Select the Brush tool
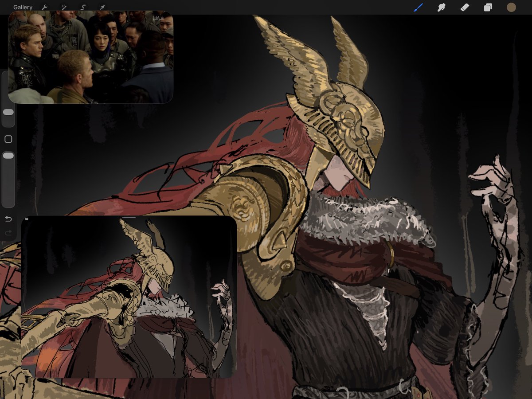 (x=419, y=7)
